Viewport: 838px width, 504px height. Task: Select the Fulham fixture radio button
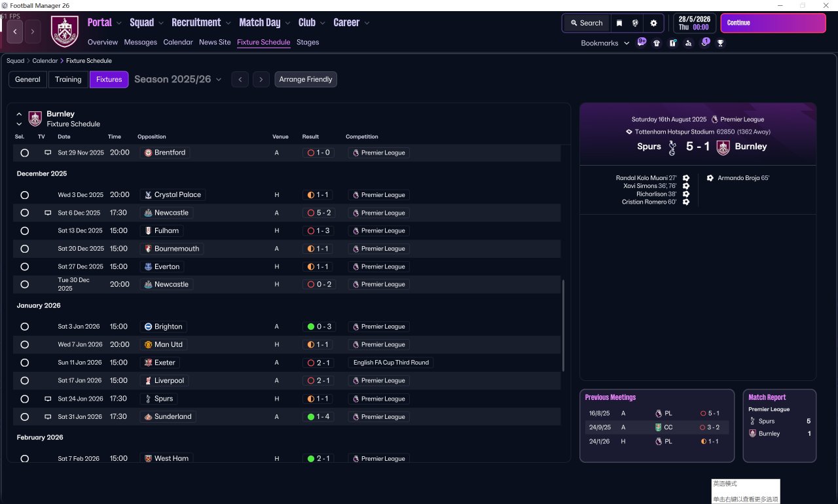coord(25,231)
